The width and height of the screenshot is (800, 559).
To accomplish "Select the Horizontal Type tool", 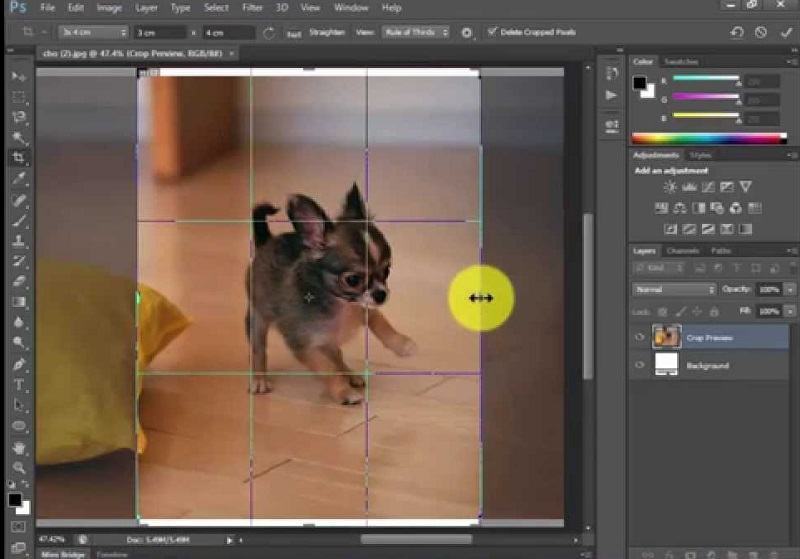I will pos(18,385).
